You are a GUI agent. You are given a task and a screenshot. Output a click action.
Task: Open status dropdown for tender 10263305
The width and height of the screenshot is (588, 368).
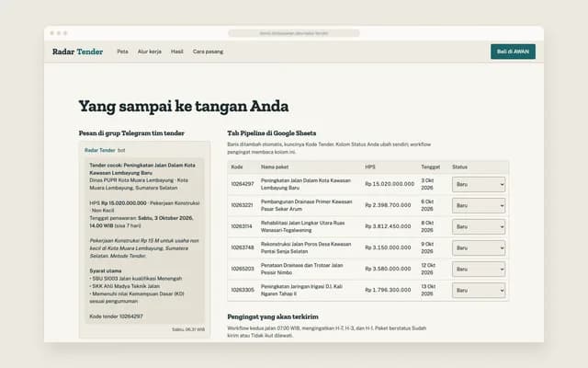pos(479,291)
